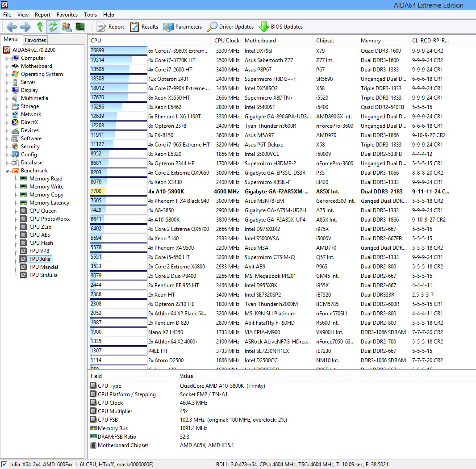Select the Devices icon in tree
Image resolution: width=476 pixels, height=469 pixels.
[x=15, y=130]
